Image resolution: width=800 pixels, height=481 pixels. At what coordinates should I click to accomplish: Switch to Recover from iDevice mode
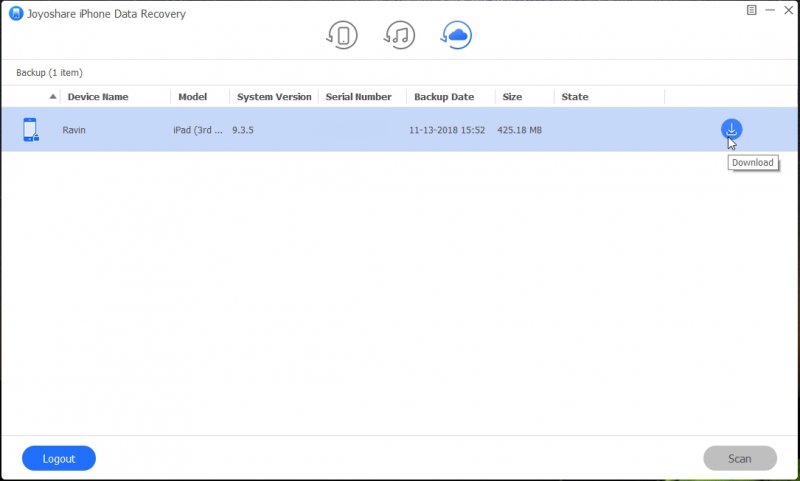click(342, 36)
